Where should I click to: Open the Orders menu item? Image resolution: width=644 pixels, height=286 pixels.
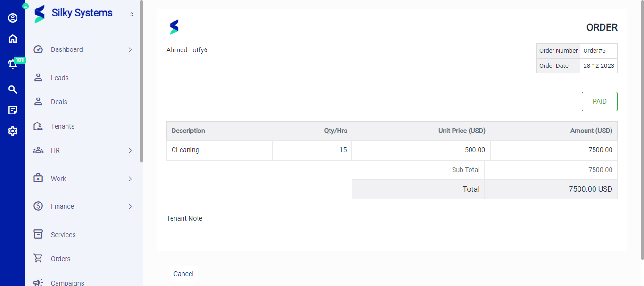pos(83,259)
